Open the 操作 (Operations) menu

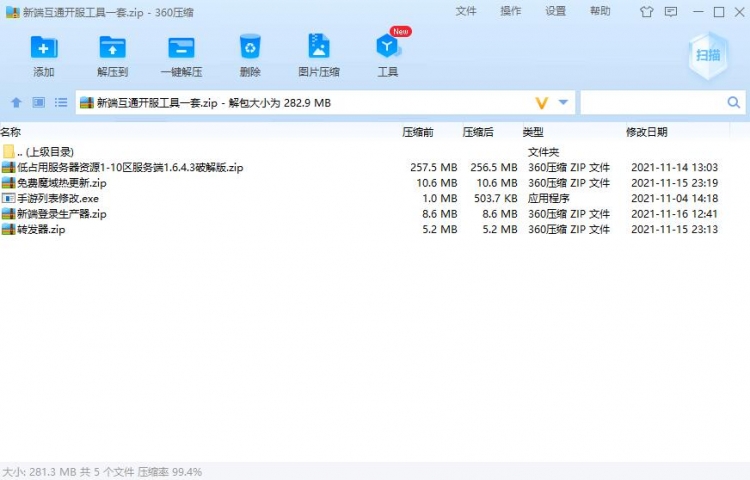click(x=511, y=11)
